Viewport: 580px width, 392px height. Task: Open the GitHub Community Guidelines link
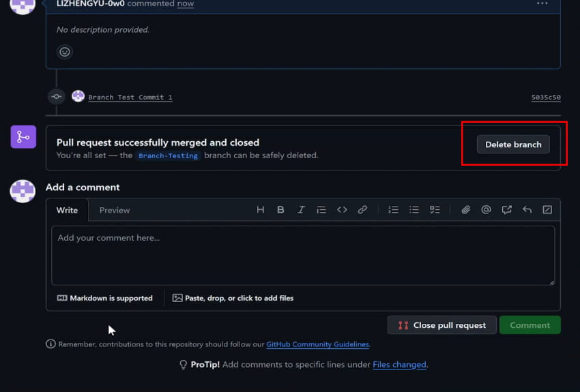(x=318, y=344)
